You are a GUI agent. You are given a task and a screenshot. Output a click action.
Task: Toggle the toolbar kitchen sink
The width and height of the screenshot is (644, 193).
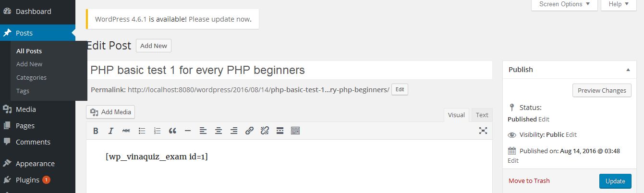295,131
